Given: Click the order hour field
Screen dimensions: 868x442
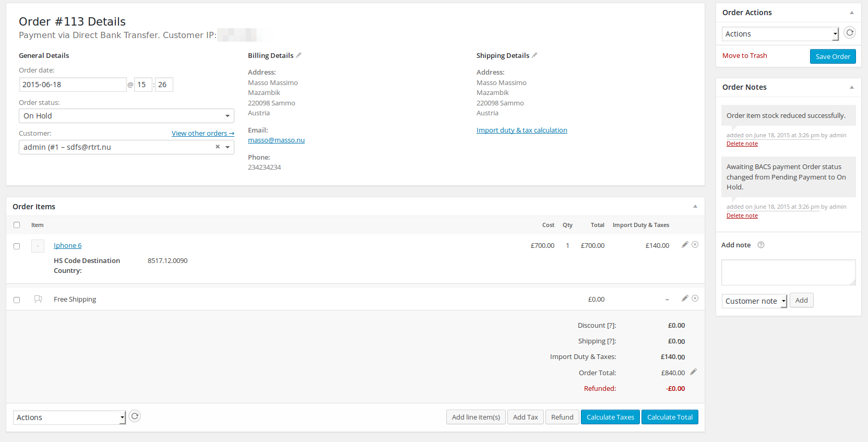Looking at the screenshot, I should coord(143,85).
